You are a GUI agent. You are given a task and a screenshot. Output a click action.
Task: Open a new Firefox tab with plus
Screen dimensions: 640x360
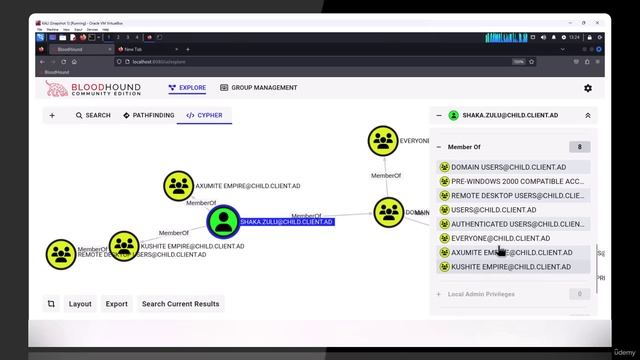[x=188, y=49]
